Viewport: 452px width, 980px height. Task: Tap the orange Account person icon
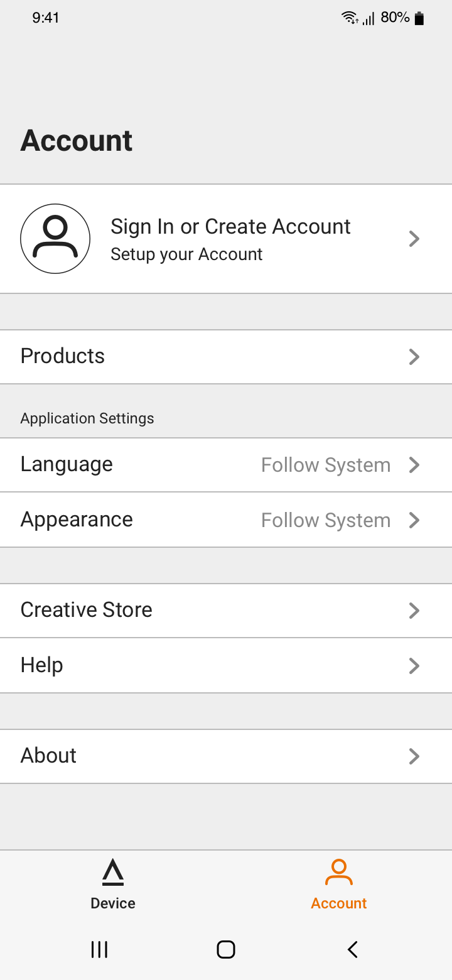point(339,872)
